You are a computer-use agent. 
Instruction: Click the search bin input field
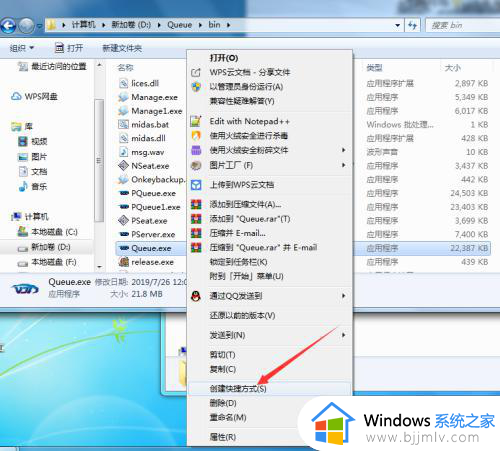click(463, 25)
